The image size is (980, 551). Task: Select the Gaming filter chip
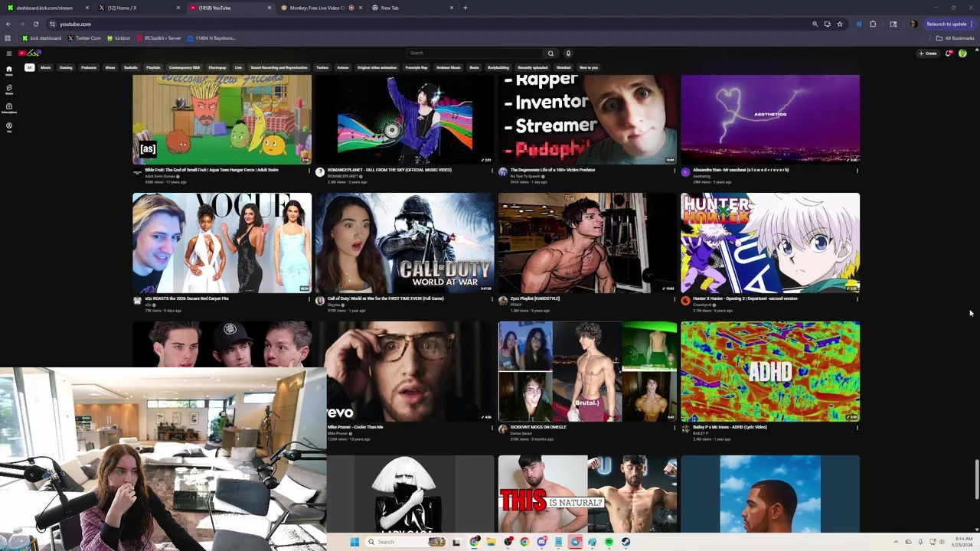click(x=66, y=67)
